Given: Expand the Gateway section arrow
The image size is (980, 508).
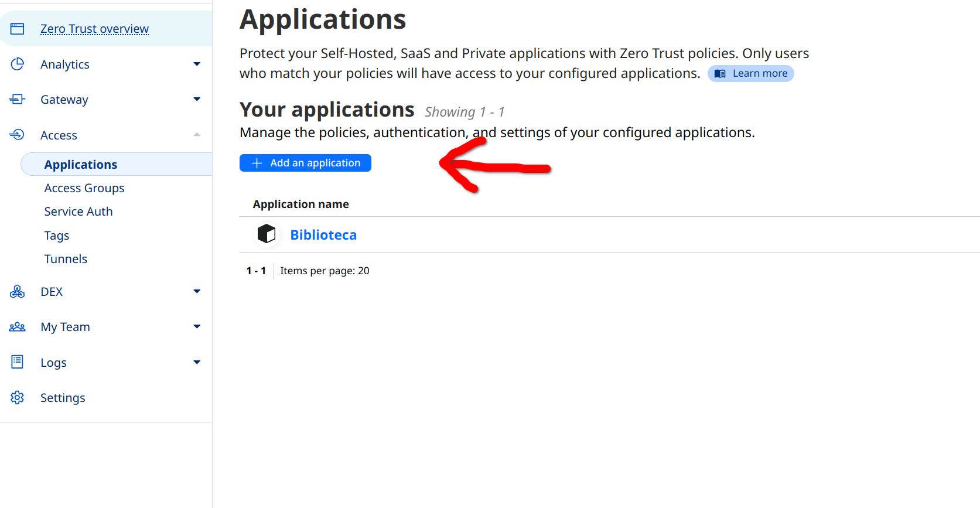Looking at the screenshot, I should (197, 99).
